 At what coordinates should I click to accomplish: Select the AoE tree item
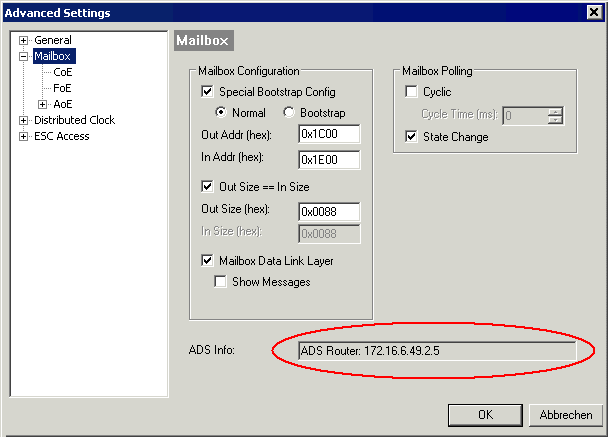click(x=63, y=104)
